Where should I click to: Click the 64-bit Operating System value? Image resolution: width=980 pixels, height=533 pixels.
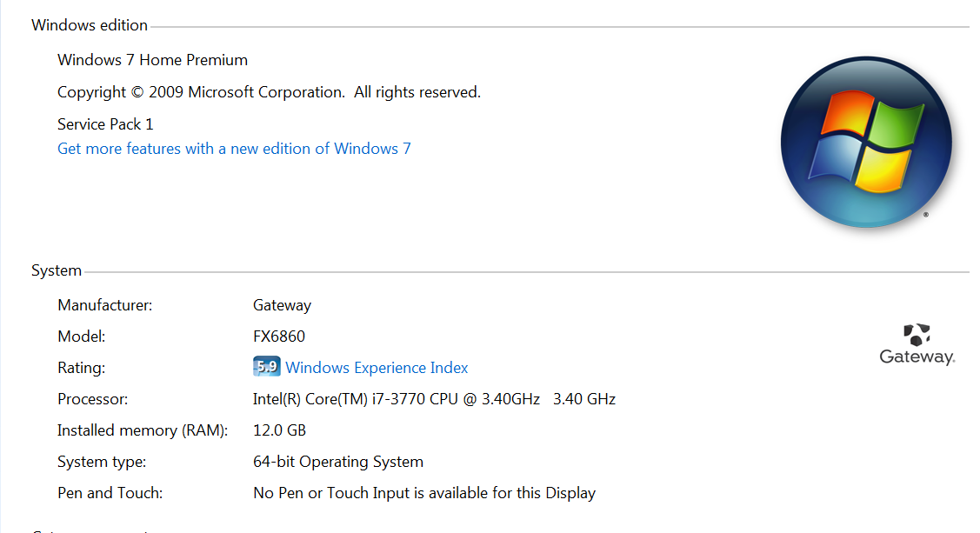tap(338, 462)
